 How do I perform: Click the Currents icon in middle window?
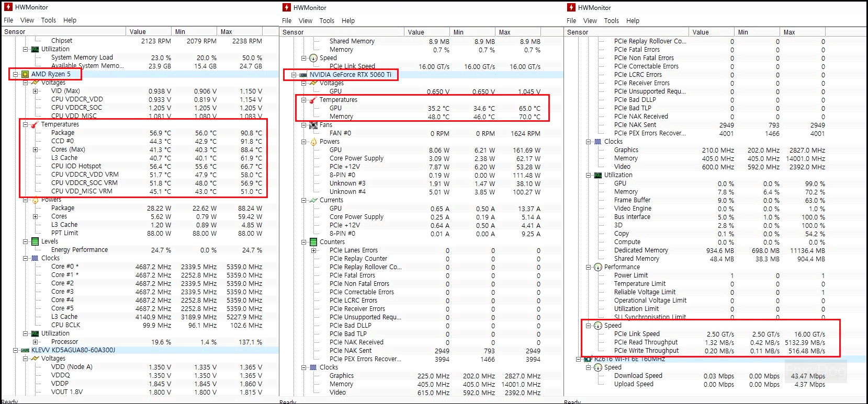click(x=313, y=200)
